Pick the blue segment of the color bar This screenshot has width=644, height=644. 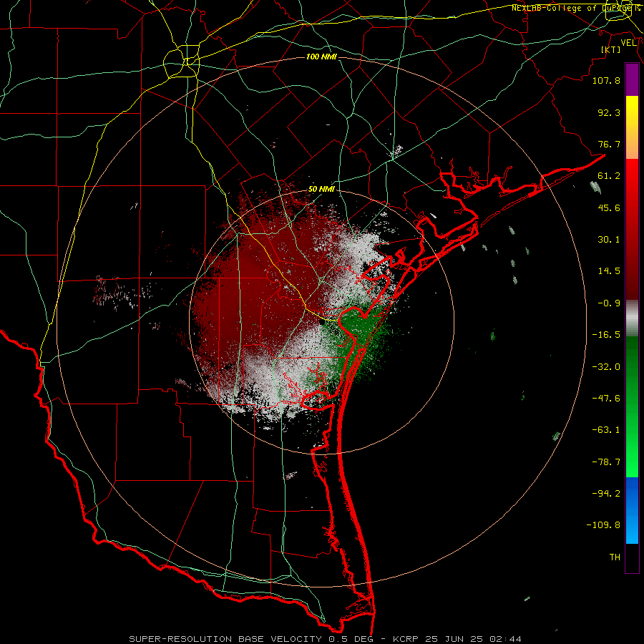pos(632,510)
